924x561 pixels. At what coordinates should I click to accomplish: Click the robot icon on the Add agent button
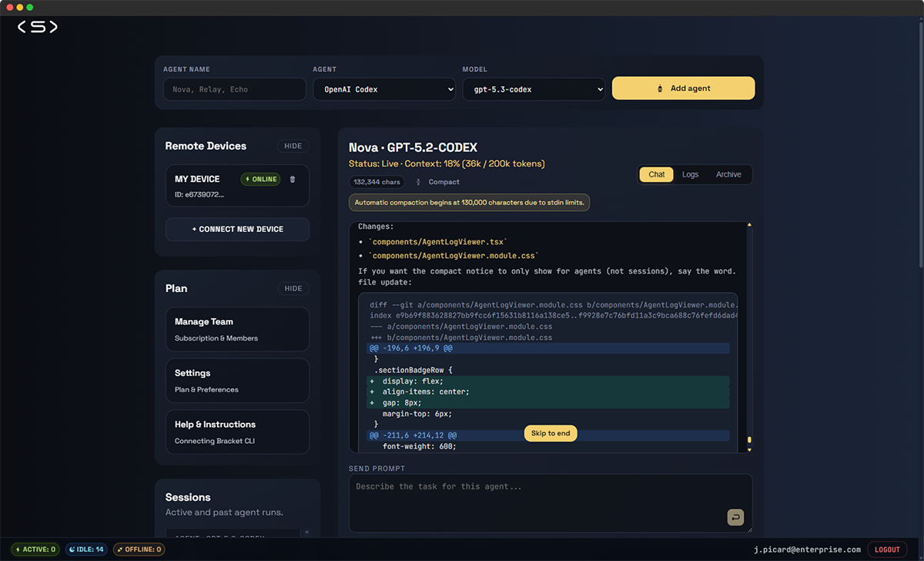660,88
